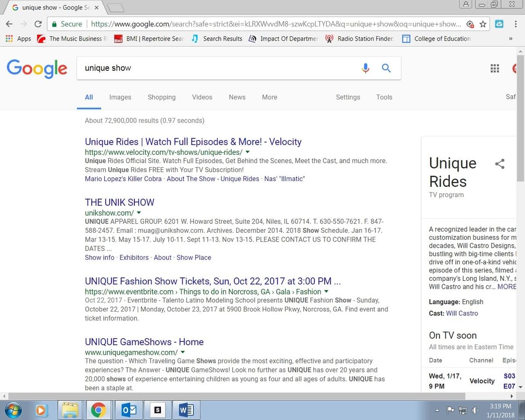Open the More search filter menu
Viewport: 525px width, 420px height.
[269, 97]
